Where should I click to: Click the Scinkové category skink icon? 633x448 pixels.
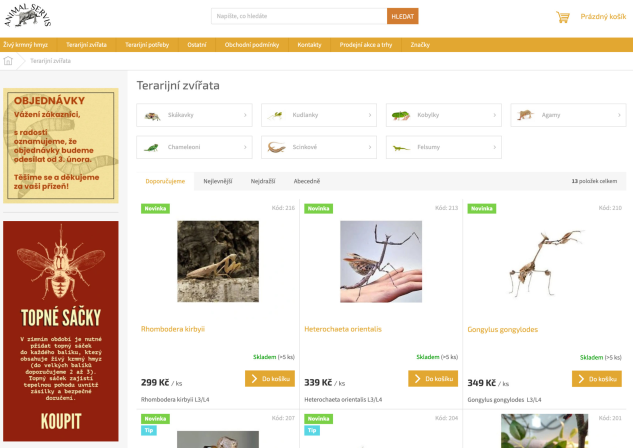[277, 147]
